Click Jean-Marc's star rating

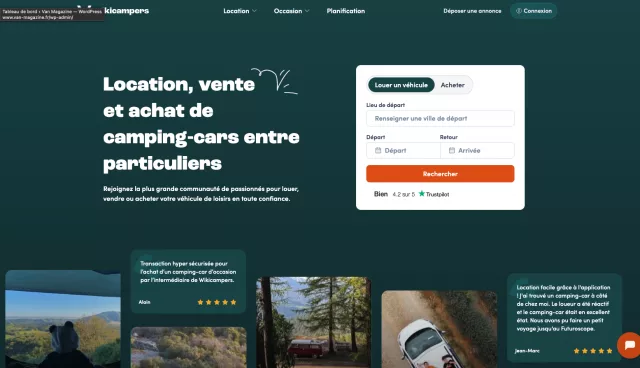pos(593,351)
